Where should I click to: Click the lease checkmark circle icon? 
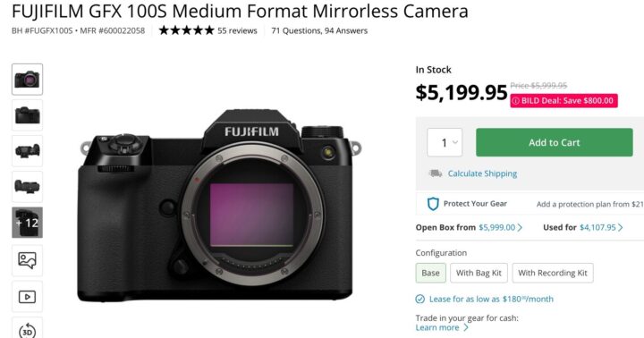coord(419,299)
